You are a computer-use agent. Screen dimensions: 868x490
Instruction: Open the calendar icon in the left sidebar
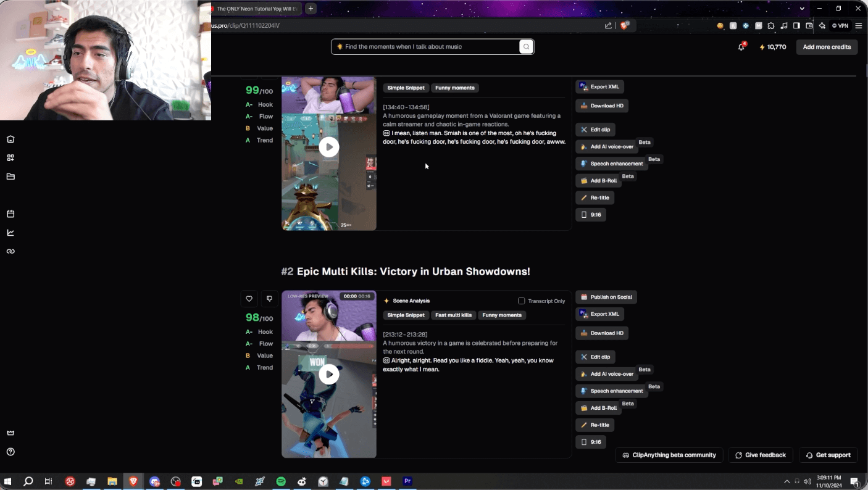(x=10, y=214)
